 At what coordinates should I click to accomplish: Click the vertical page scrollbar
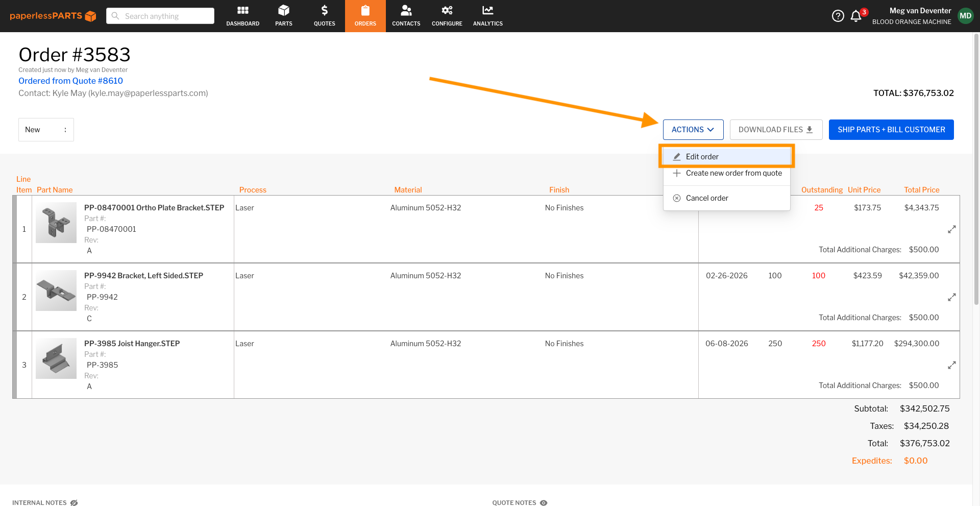coord(976,168)
